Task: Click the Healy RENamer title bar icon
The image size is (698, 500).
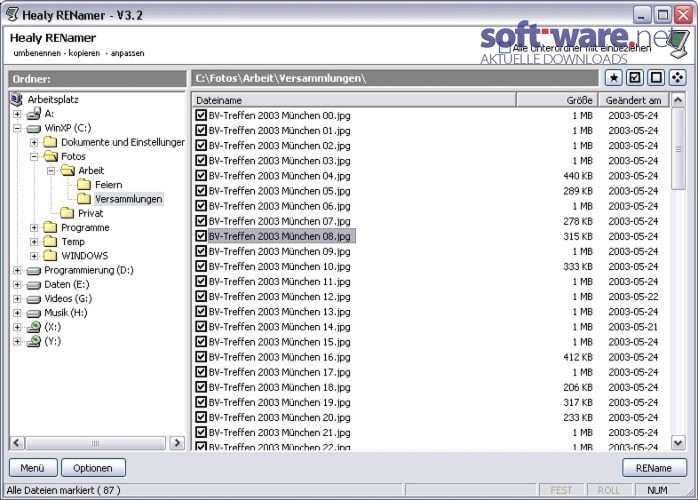Action: click(12, 15)
